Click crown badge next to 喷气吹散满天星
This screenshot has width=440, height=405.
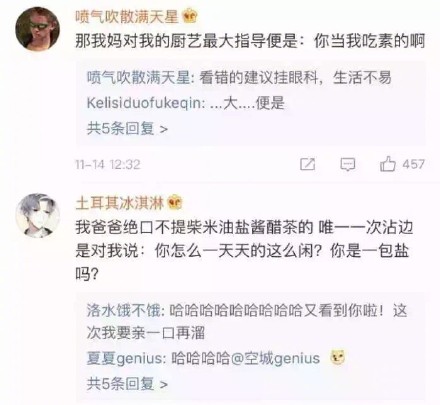point(190,16)
